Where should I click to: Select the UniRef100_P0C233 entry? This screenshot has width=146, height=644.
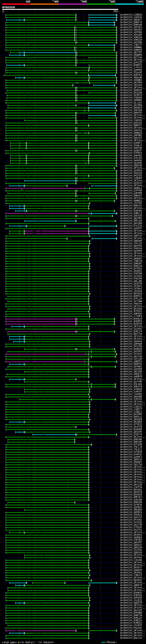click(131, 226)
